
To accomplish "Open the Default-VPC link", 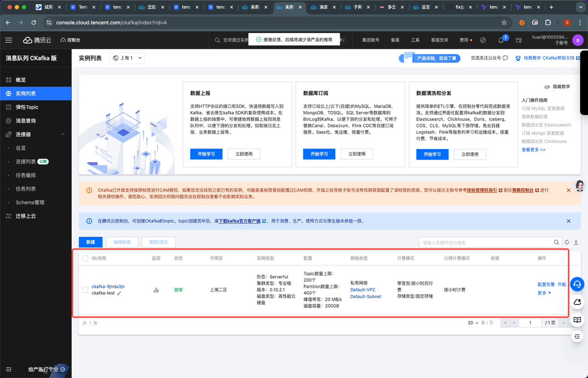I will coord(363,290).
